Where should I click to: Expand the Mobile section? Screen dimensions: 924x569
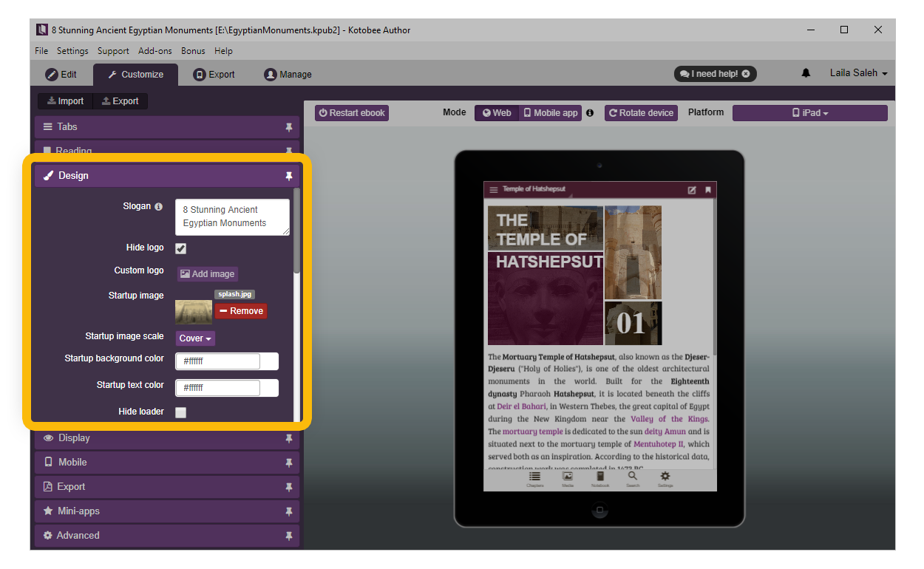pyautogui.click(x=167, y=463)
